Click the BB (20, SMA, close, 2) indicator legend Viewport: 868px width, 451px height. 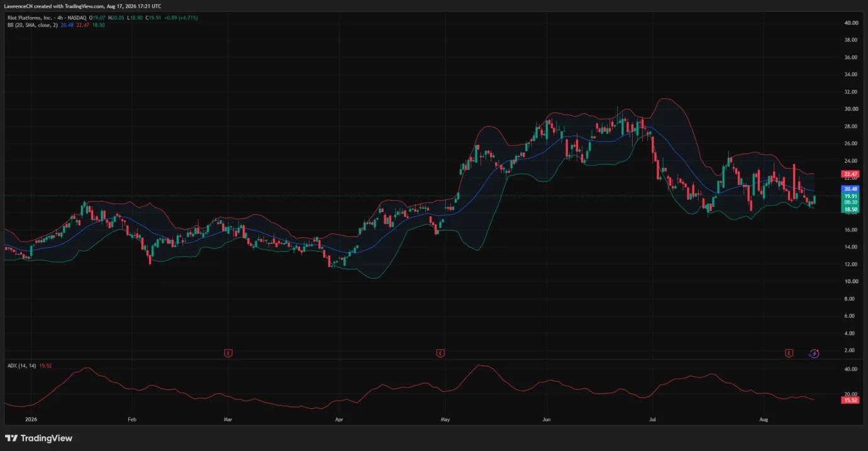click(x=33, y=24)
